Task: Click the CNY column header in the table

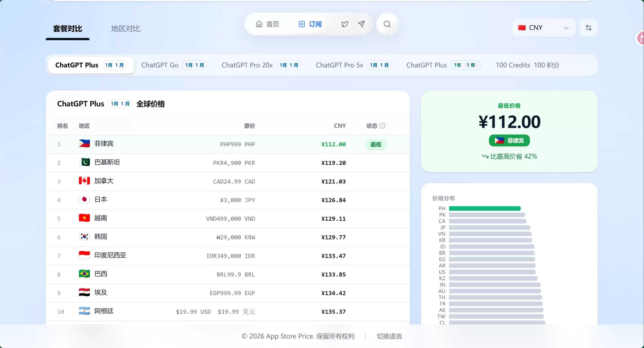Action: (340, 126)
